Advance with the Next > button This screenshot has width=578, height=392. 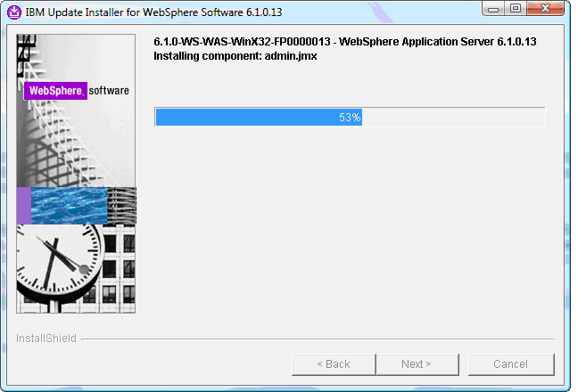tap(417, 364)
